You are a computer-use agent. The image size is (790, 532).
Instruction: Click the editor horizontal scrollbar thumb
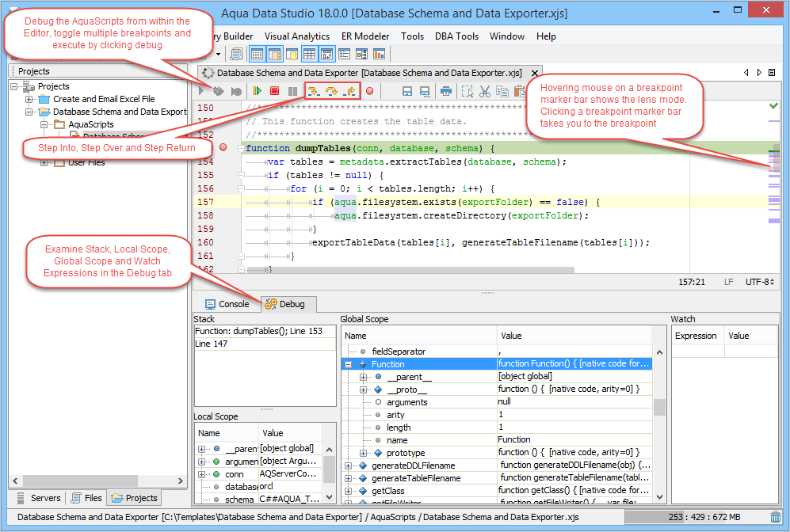410,270
